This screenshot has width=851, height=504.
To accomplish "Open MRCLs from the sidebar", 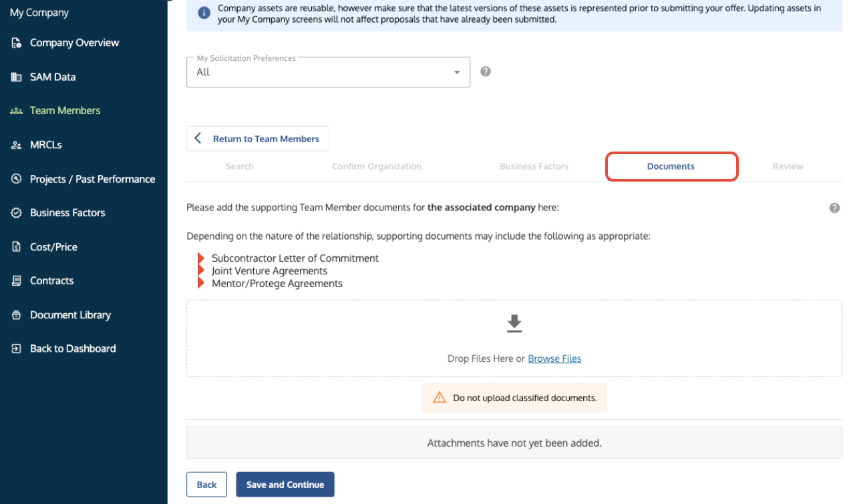I will coord(46,145).
